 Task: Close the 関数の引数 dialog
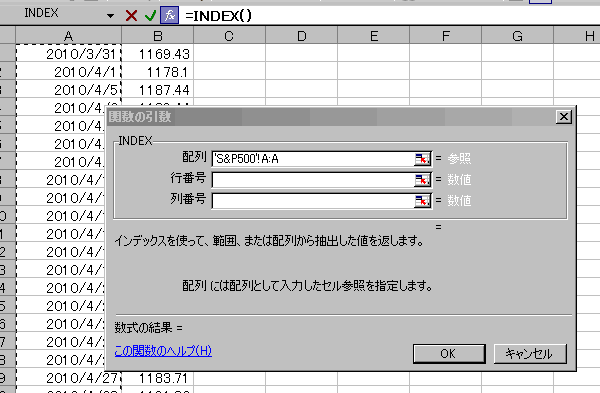pos(564,117)
